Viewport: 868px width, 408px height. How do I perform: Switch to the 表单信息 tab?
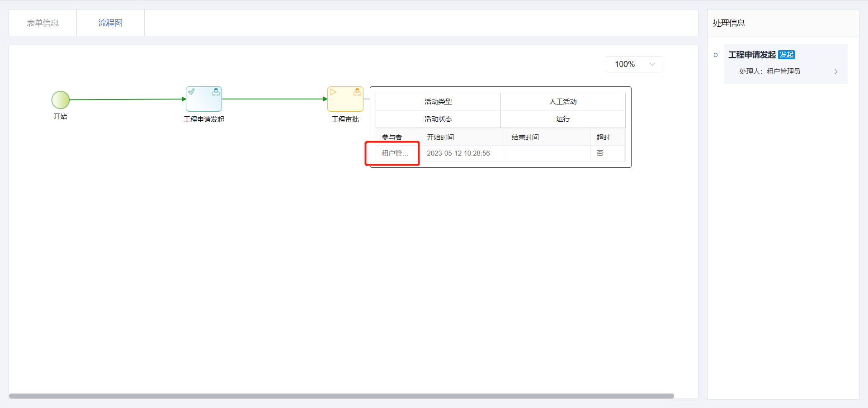tap(42, 23)
